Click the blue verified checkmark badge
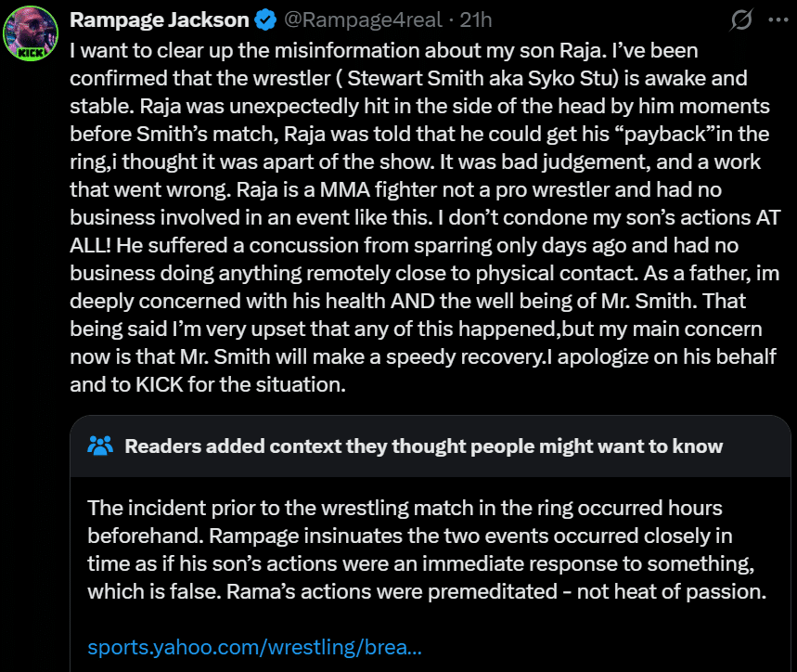The height and width of the screenshot is (672, 797). [x=265, y=20]
